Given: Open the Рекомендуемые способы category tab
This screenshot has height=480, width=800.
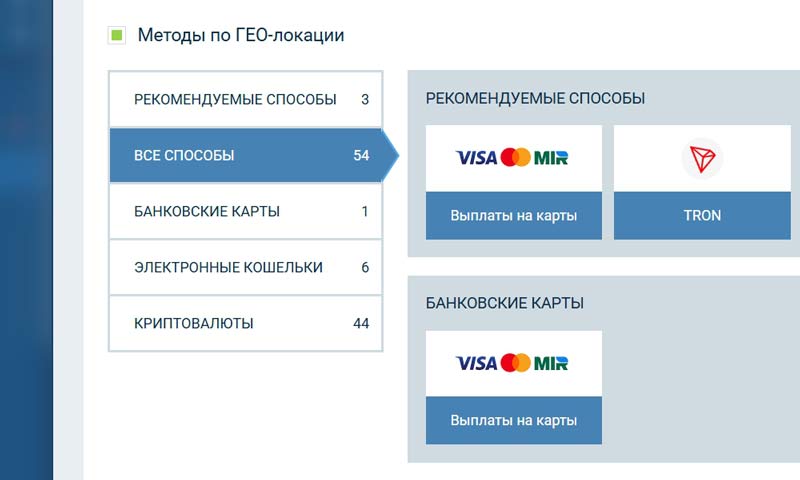Looking at the screenshot, I should pos(235,99).
